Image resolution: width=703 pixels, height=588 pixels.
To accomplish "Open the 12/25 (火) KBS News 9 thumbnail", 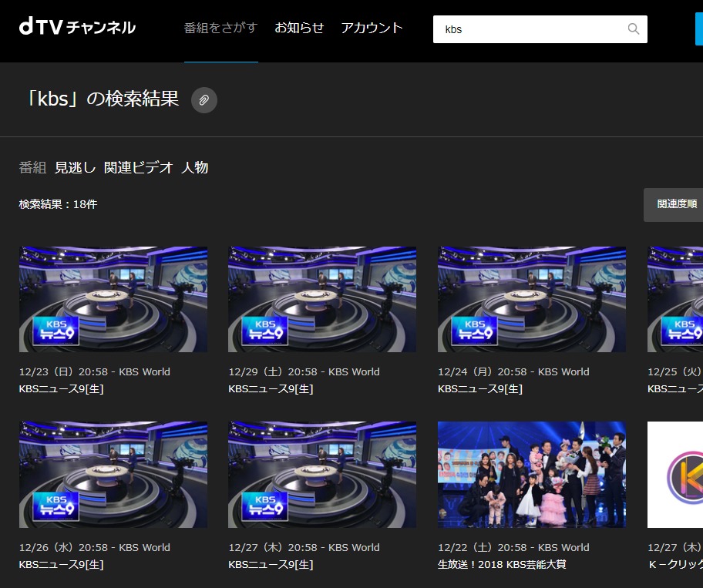I will [675, 299].
